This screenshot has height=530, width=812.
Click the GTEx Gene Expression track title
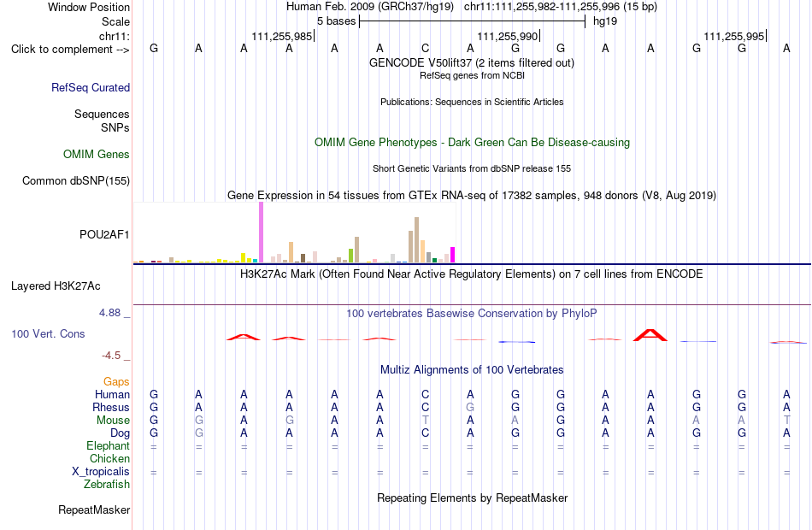pyautogui.click(x=472, y=195)
